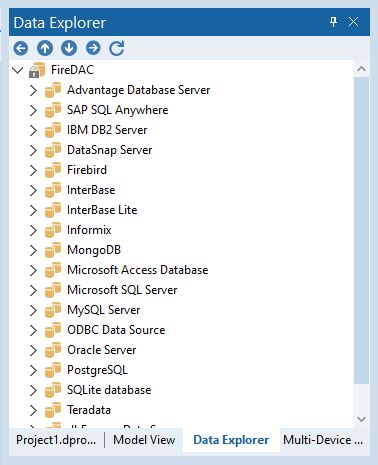The height and width of the screenshot is (465, 378).
Task: Expand the InterBase Lite node
Action: pyautogui.click(x=33, y=210)
